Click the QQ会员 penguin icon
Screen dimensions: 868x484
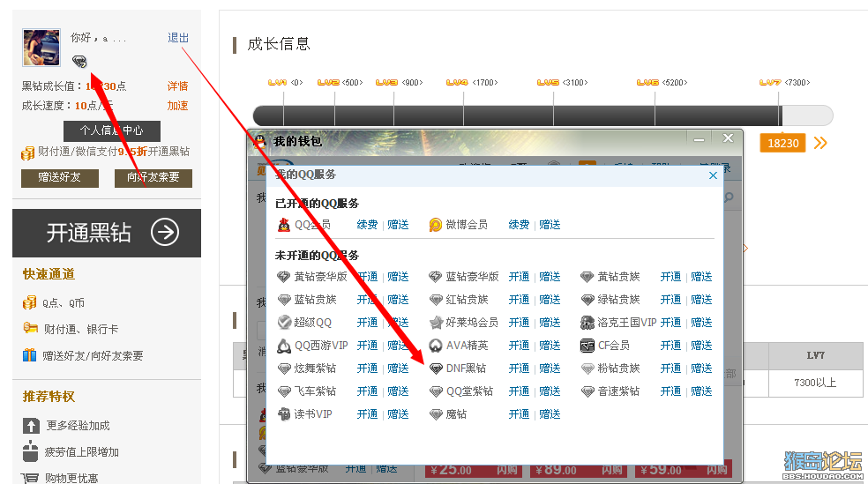click(x=284, y=225)
